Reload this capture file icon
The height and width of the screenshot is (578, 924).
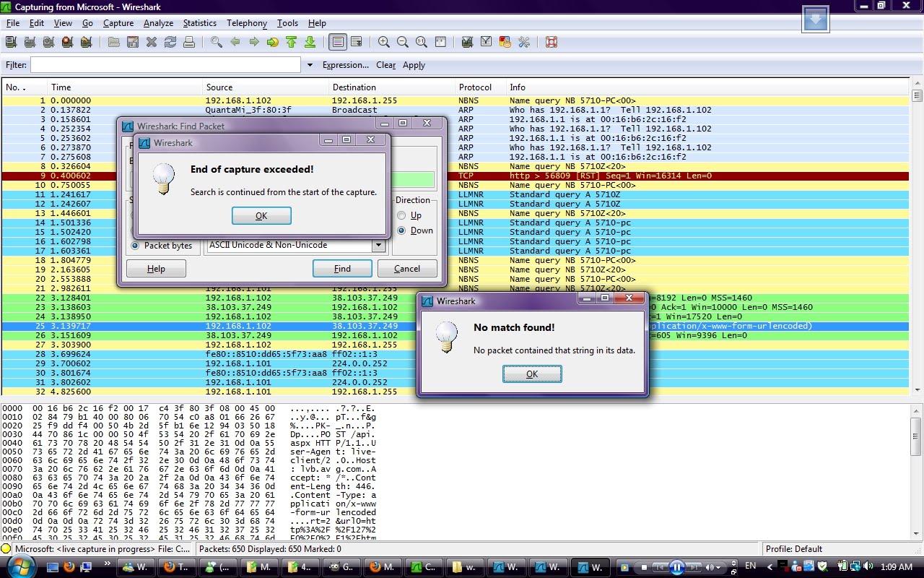point(170,42)
